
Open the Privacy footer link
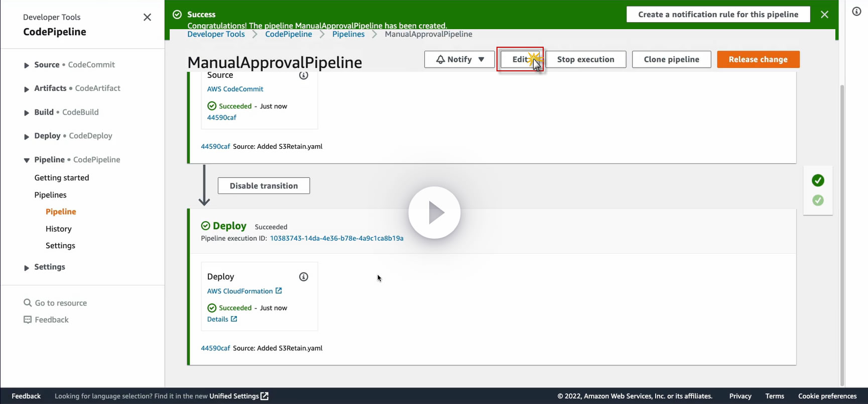click(x=740, y=396)
